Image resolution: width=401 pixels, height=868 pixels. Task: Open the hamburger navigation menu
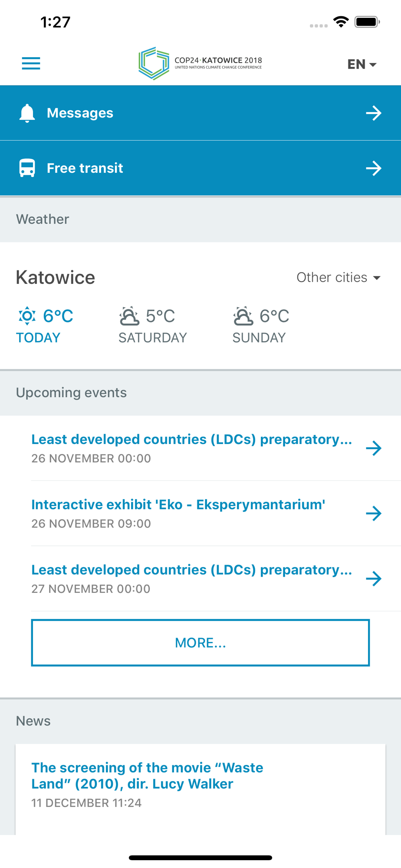pyautogui.click(x=31, y=63)
